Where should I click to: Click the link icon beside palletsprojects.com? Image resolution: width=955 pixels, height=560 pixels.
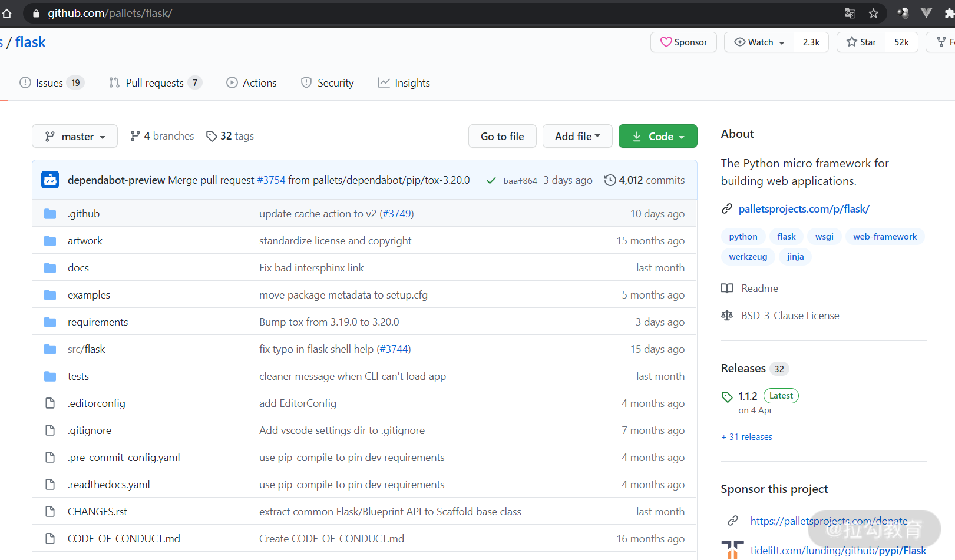point(728,208)
